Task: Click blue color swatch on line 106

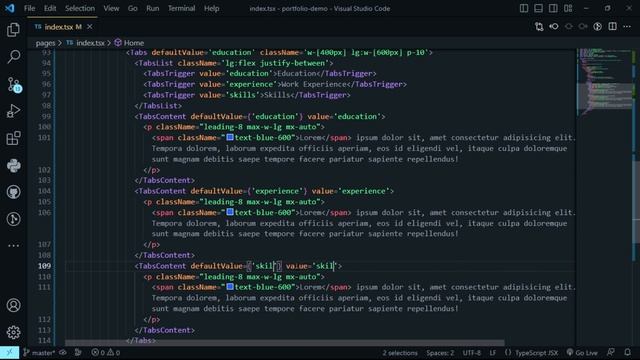Action: tap(230, 212)
